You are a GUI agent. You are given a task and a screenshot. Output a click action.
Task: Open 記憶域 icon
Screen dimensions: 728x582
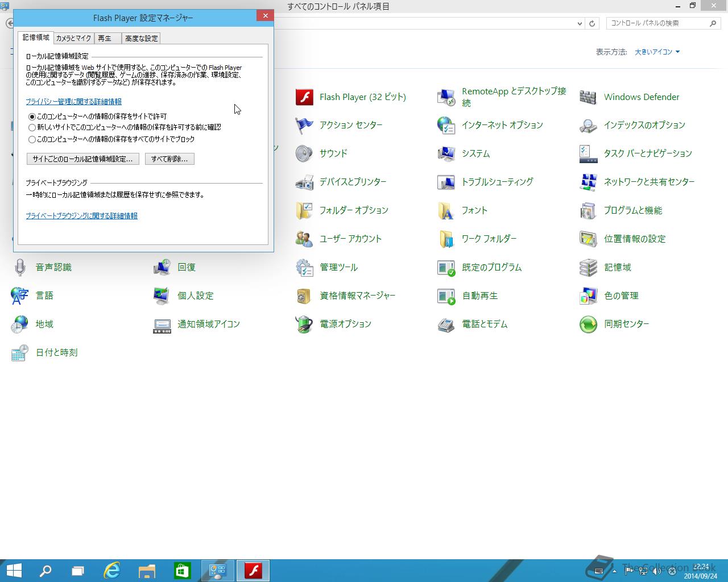pos(589,268)
